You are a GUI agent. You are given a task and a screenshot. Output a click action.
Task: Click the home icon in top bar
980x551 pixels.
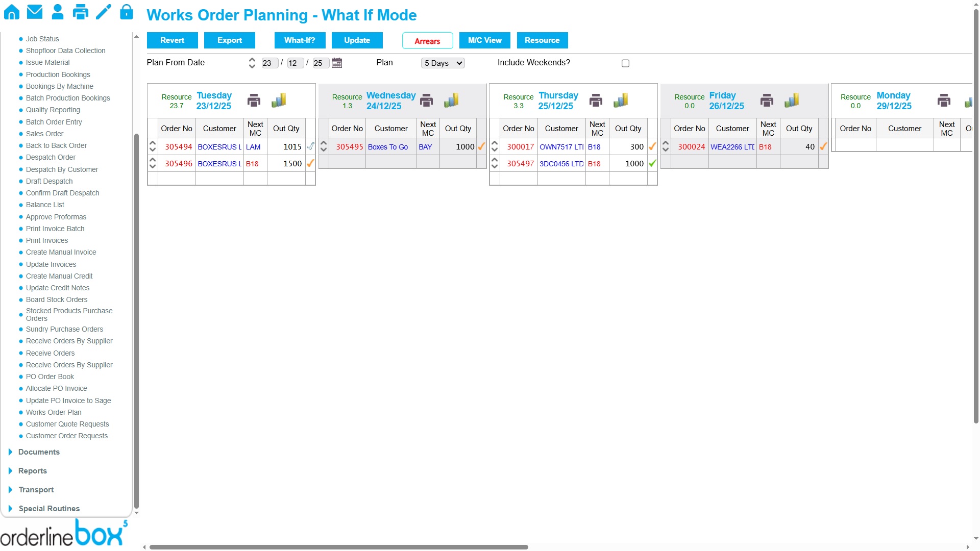pyautogui.click(x=12, y=12)
